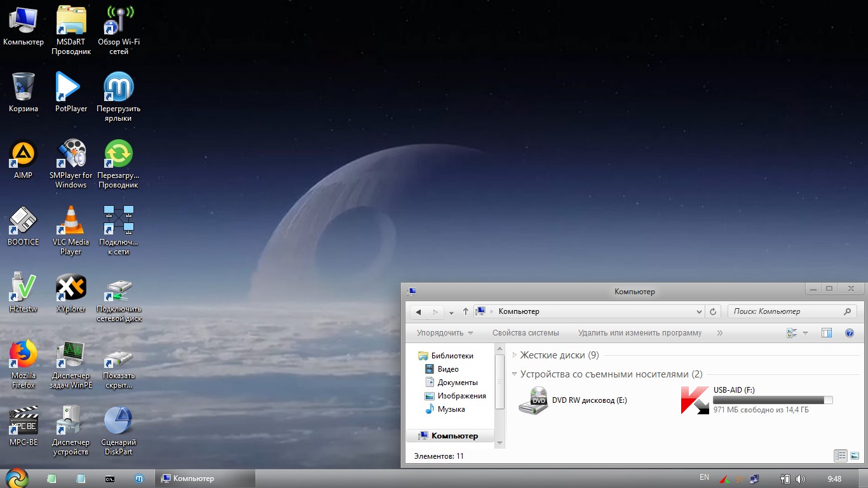Screen dimensions: 868x488
Task: Open Изображения library in sidebar
Action: [456, 396]
